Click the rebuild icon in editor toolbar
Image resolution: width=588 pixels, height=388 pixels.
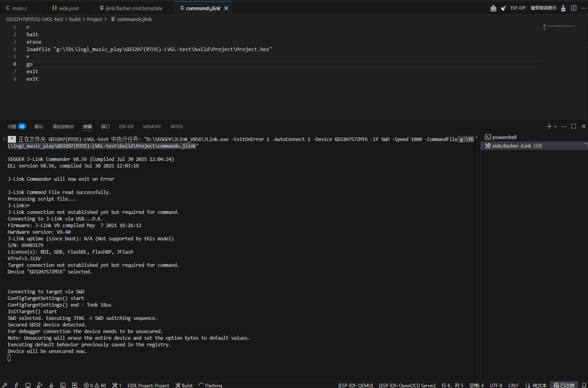[x=493, y=8]
